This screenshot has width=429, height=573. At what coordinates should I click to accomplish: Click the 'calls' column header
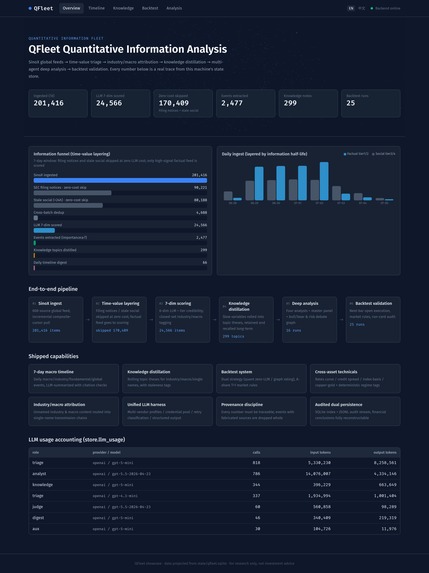(x=257, y=452)
